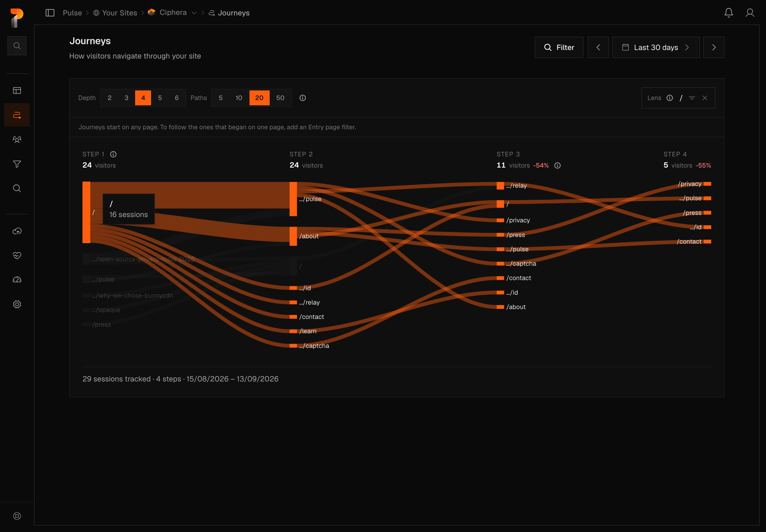Go to next date period arrow
This screenshot has height=532, width=766.
click(714, 47)
